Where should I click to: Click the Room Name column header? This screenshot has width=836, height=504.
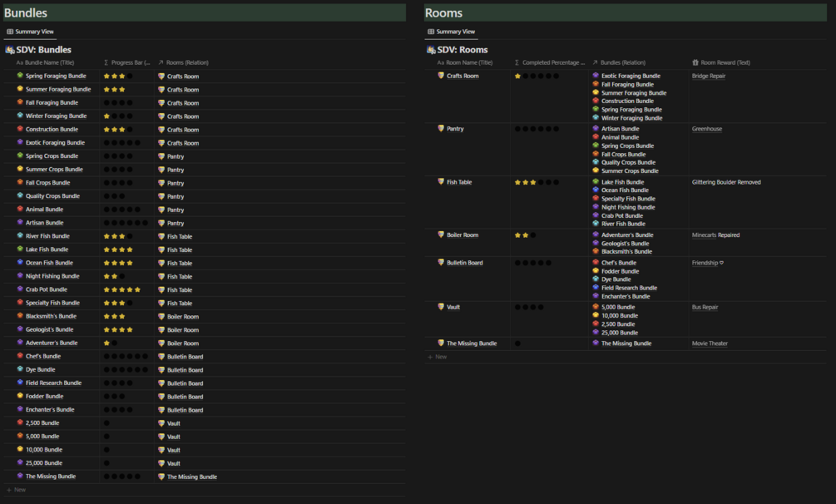tap(465, 62)
